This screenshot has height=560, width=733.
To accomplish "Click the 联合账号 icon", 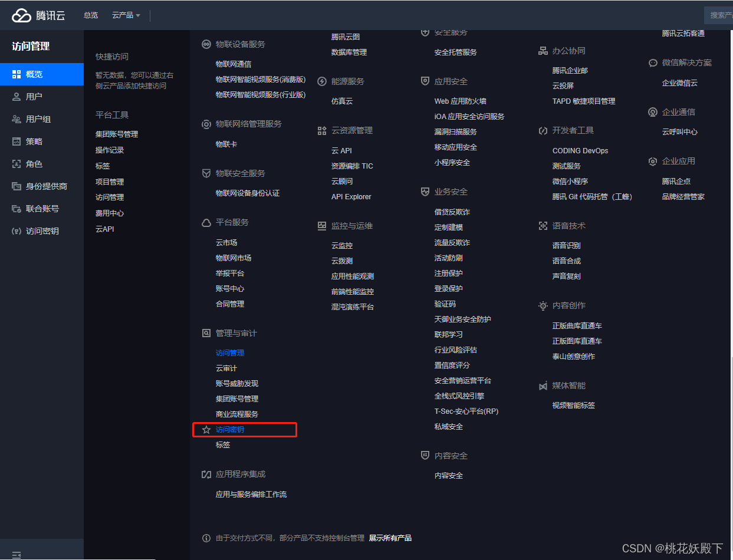I will coord(17,209).
